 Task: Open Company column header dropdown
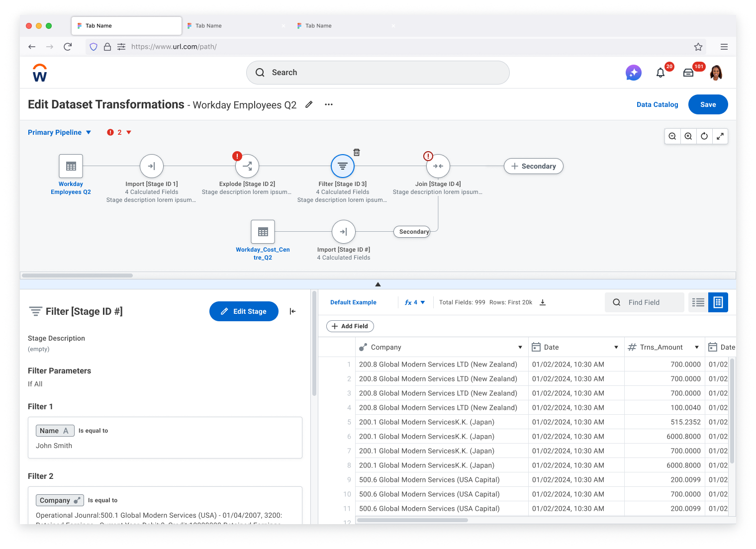pos(520,347)
